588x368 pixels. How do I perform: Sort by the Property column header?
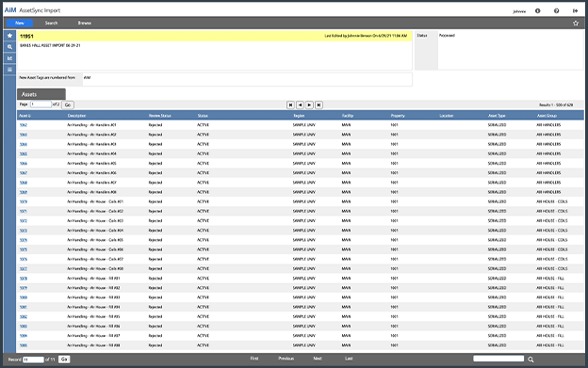coord(398,116)
